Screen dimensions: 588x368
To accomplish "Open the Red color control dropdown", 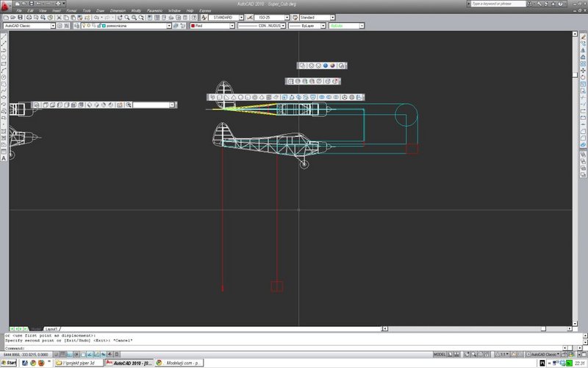I will tap(212, 26).
